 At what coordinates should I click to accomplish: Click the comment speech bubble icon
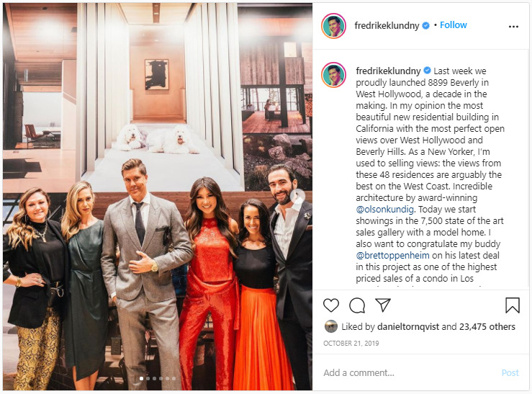[x=356, y=305]
